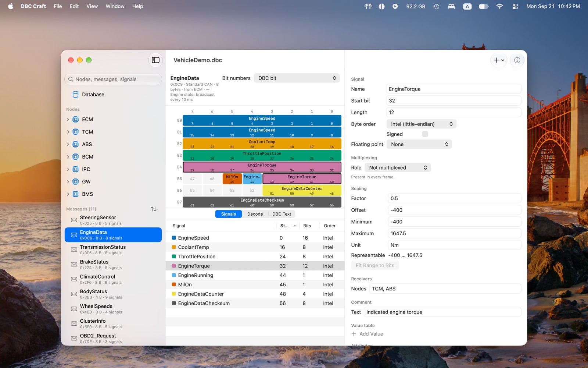Select the TransmissionStatus message row
Screen dimensions: 588x368
tap(113, 250)
